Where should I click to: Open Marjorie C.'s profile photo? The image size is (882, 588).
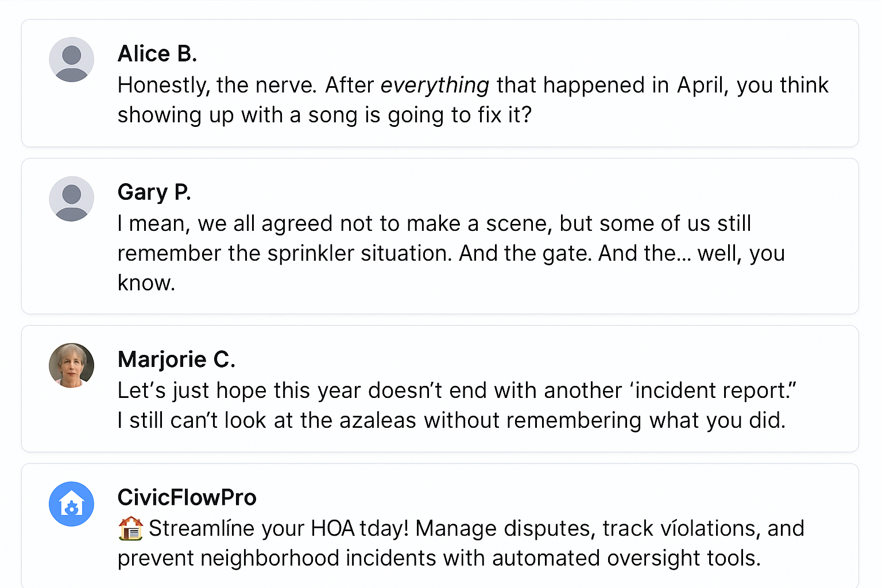[71, 365]
